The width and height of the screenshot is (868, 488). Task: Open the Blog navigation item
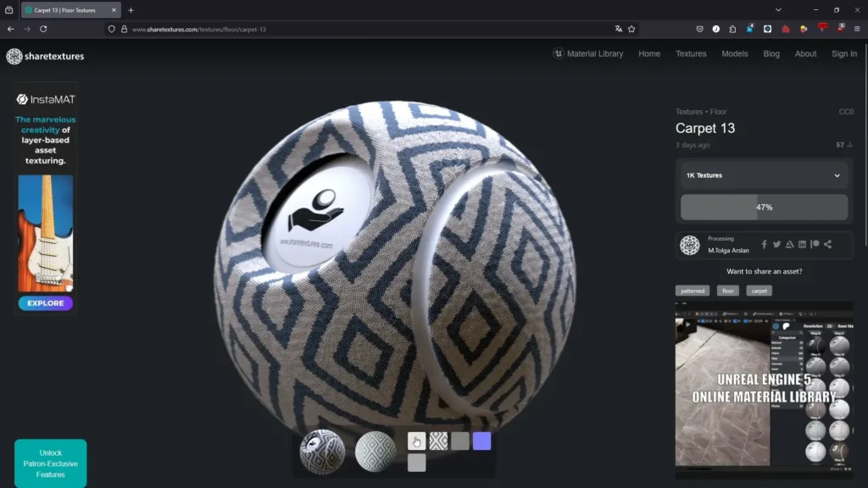[771, 53]
